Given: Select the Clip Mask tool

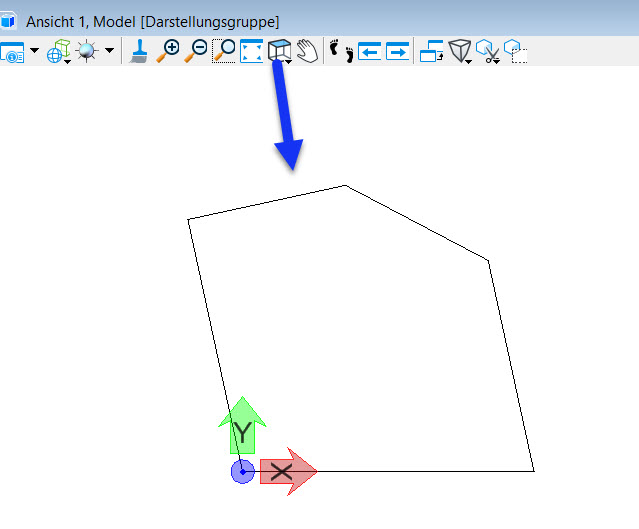Looking at the screenshot, I should coord(516,51).
